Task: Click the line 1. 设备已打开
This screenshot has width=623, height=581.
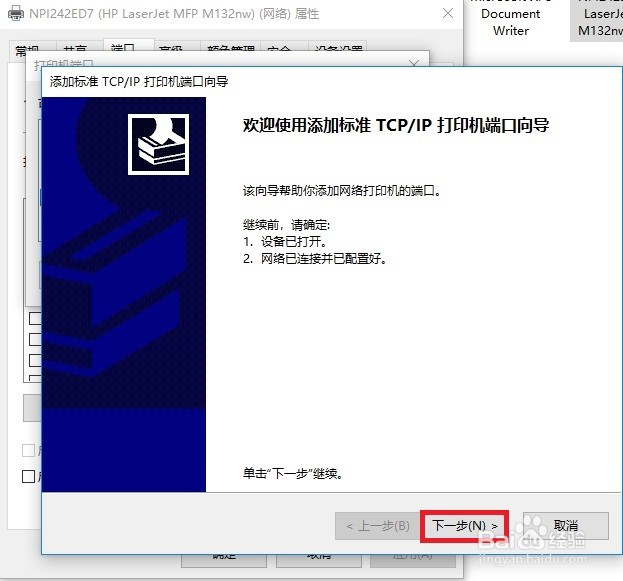Action: 285,241
